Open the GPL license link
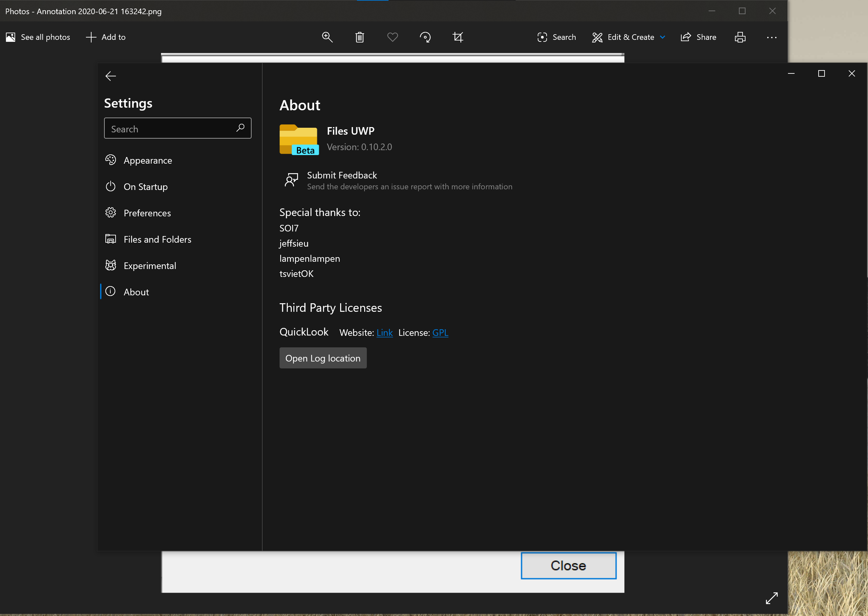This screenshot has height=616, width=868. (440, 333)
